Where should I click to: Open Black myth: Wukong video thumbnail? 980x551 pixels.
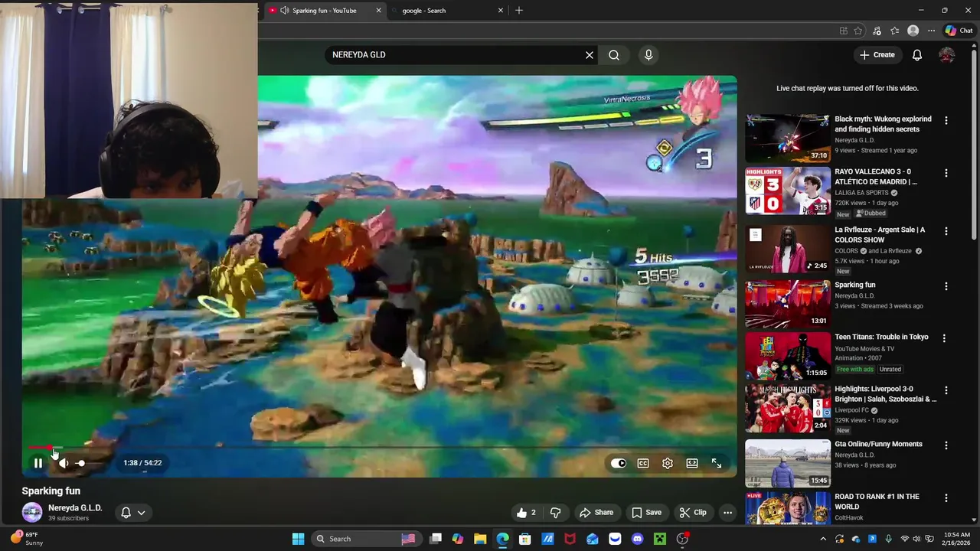click(788, 139)
